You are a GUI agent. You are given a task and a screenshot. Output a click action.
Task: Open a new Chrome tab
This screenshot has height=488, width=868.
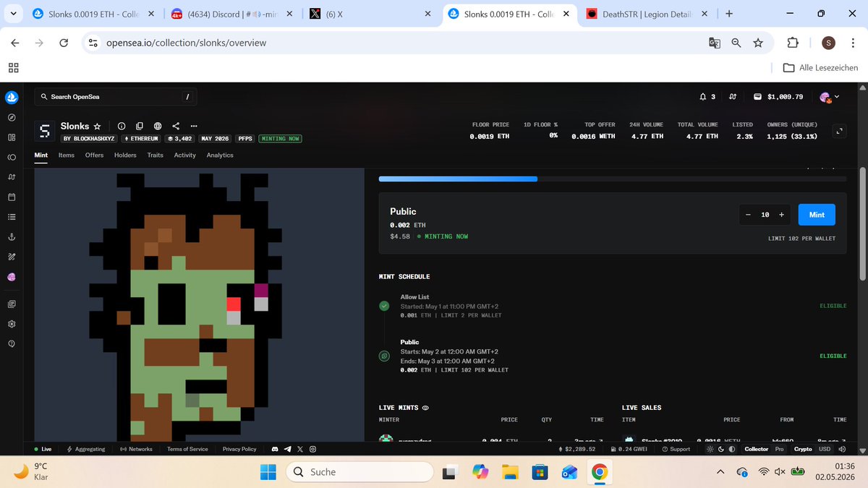click(x=729, y=14)
